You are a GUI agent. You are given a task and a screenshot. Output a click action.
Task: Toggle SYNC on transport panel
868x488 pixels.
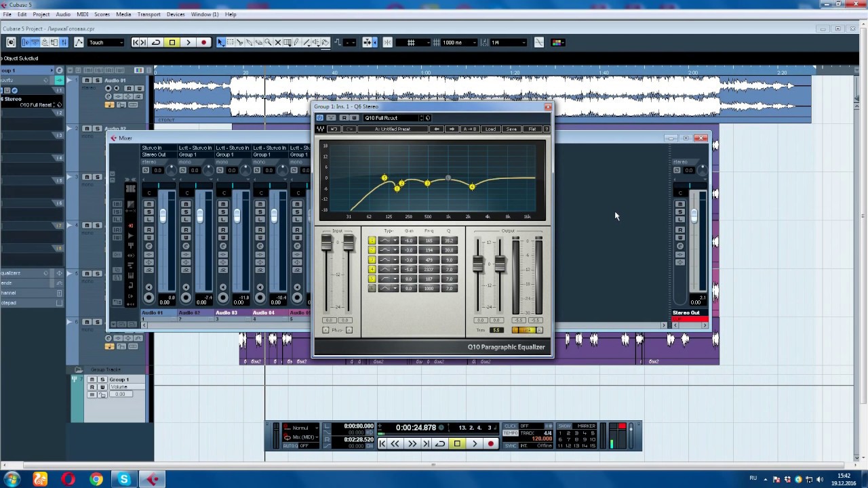(x=511, y=445)
